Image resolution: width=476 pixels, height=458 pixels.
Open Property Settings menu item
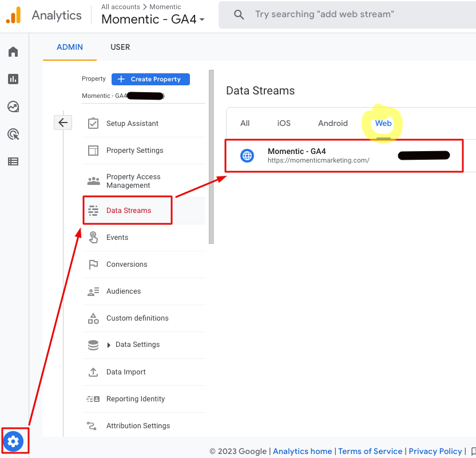pyautogui.click(x=144, y=151)
